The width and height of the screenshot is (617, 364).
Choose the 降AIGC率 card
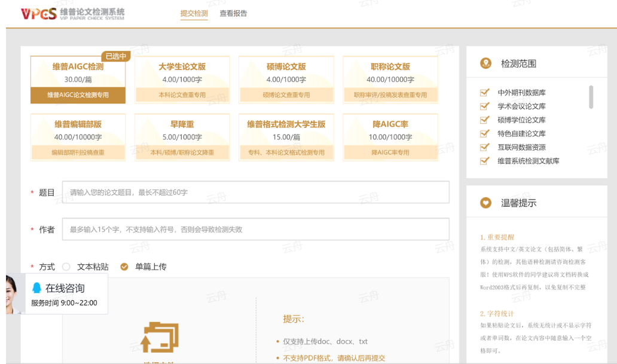tap(390, 137)
